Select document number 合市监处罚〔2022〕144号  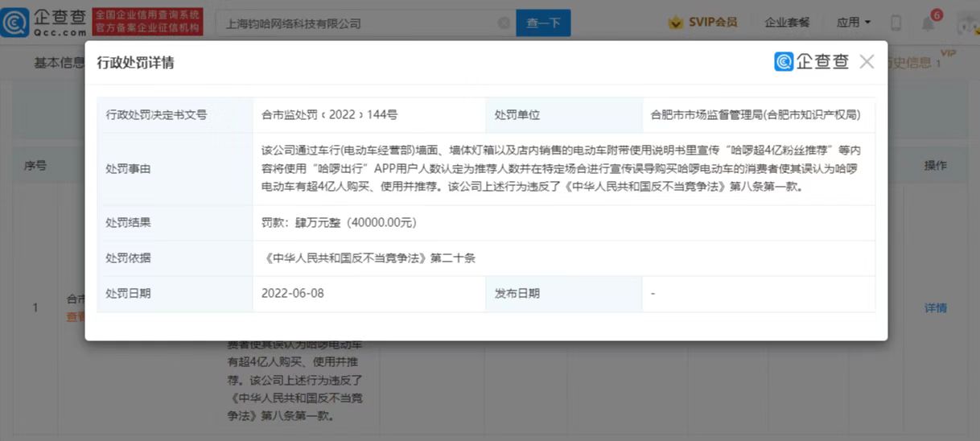pos(330,115)
